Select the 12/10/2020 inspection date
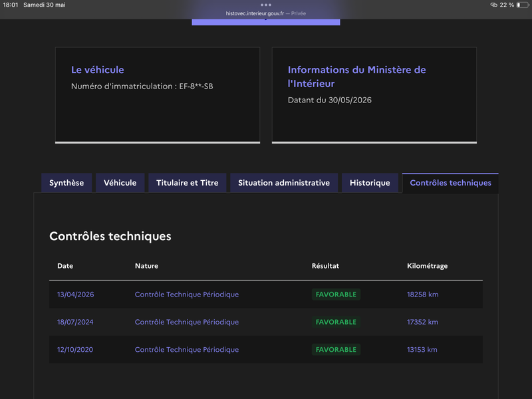This screenshot has height=399, width=532. 75,350
